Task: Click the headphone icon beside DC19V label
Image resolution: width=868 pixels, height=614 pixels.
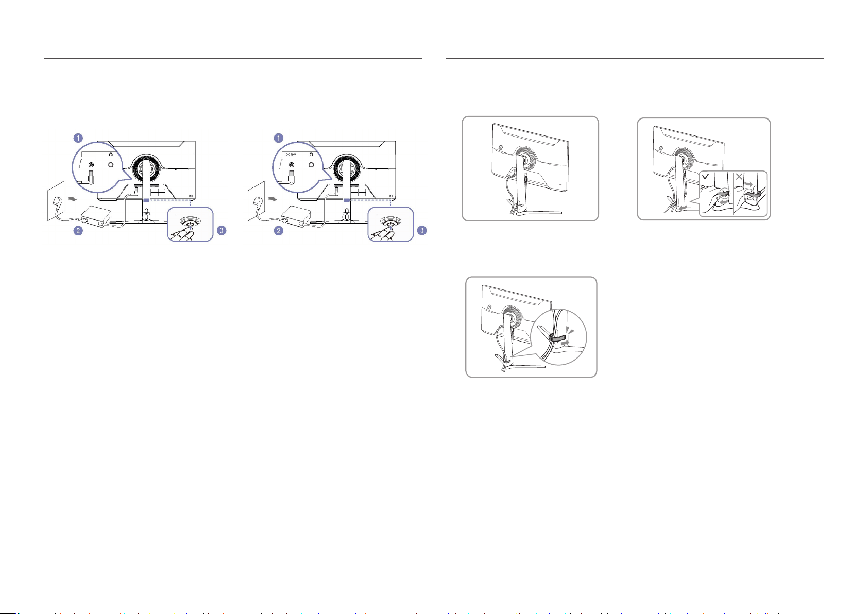Action: click(x=311, y=154)
